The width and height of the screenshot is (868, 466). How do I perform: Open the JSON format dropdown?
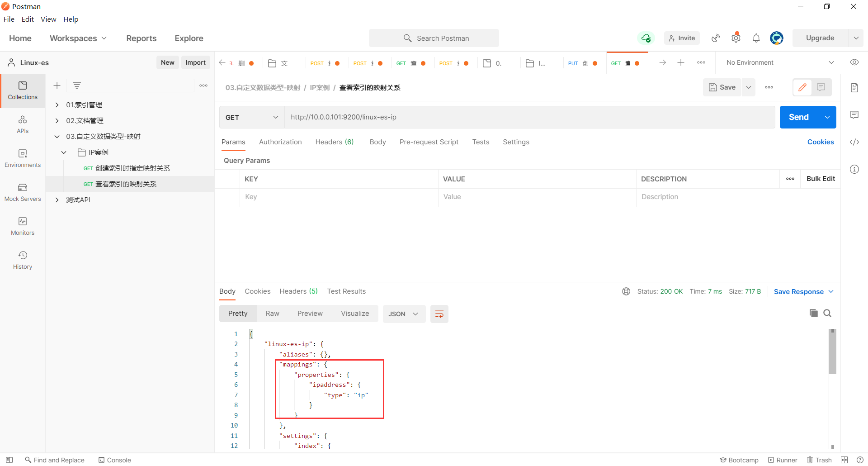(x=404, y=314)
